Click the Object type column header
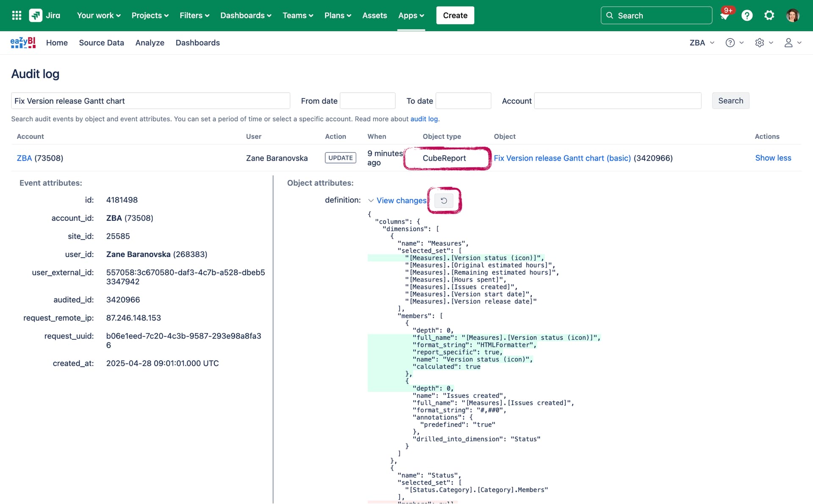Image resolution: width=813 pixels, height=504 pixels. coord(442,136)
